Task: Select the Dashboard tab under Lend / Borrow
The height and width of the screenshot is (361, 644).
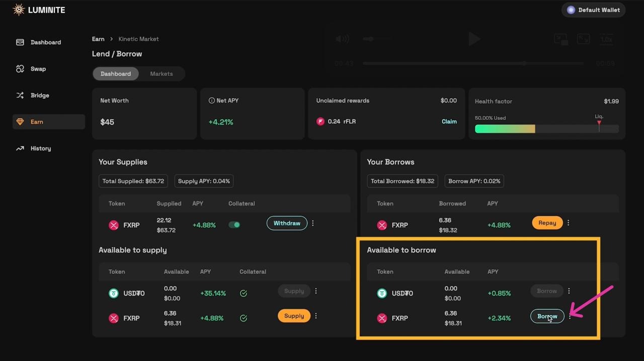Action: coord(116,74)
